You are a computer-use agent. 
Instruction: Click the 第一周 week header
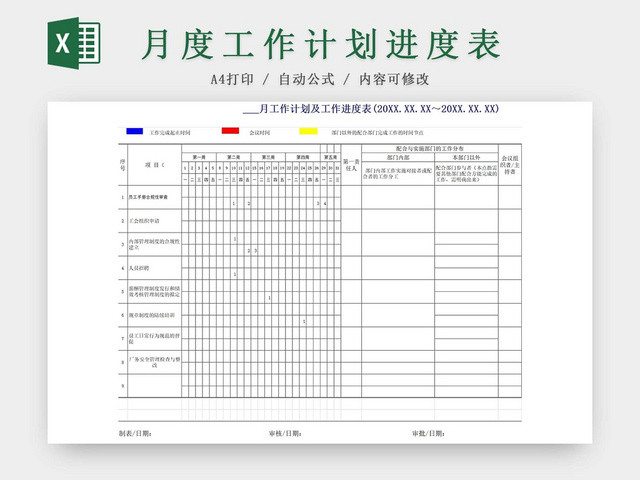tap(199, 157)
